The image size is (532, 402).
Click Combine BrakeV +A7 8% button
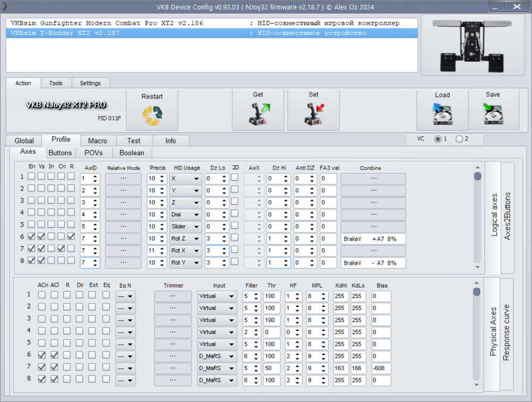(373, 239)
